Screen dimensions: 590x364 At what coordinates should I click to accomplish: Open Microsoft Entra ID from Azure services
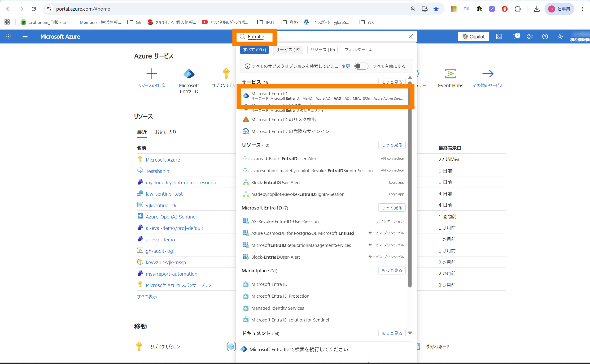pos(189,81)
